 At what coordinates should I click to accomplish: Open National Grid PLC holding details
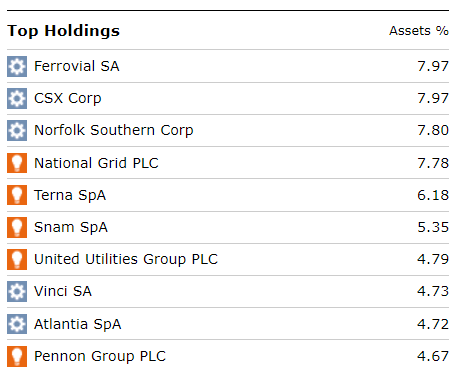96,163
